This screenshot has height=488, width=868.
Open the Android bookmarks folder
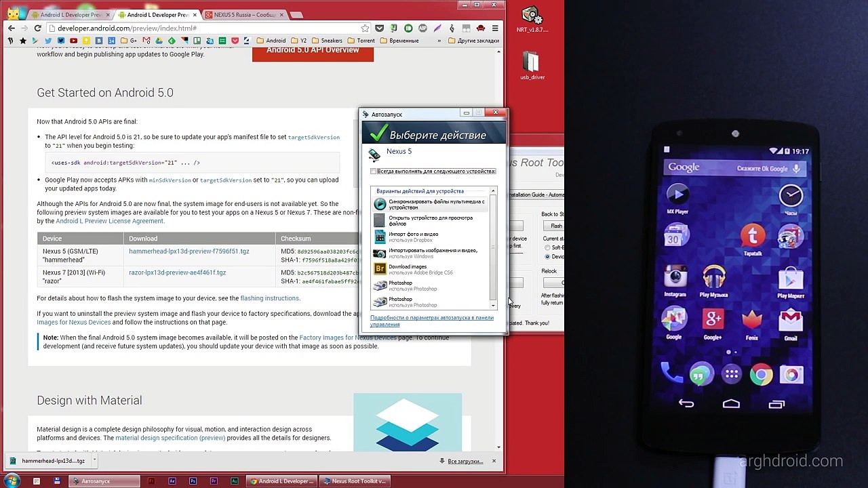point(271,41)
